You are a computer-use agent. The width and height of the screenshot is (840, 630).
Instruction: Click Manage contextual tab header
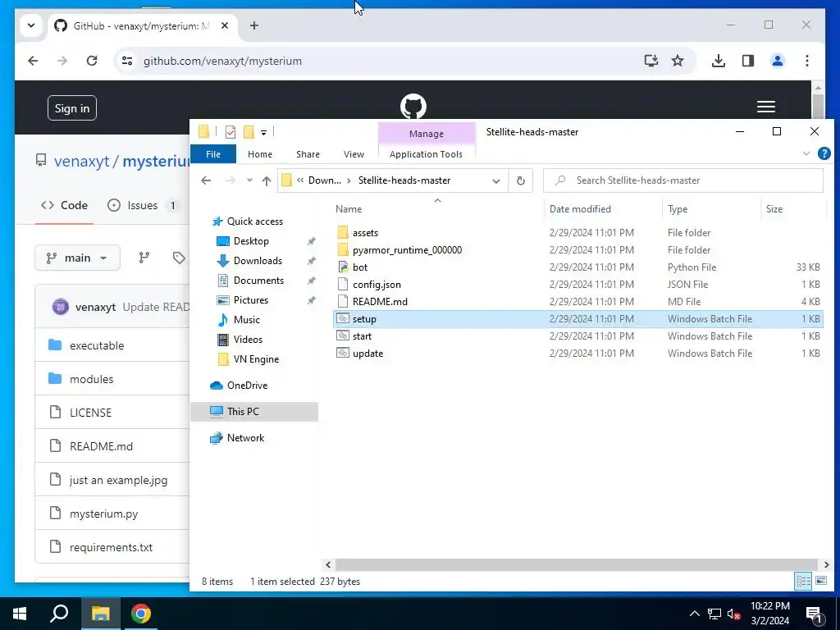pyautogui.click(x=427, y=134)
